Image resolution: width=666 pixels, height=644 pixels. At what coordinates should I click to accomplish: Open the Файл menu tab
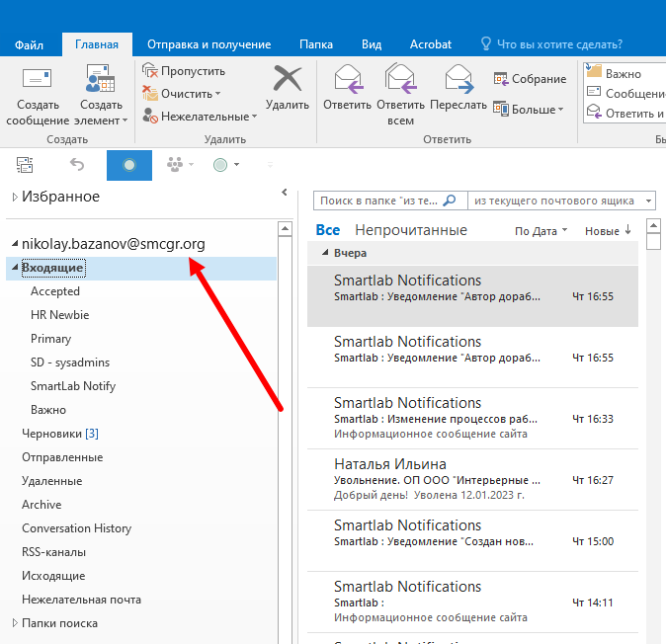pyautogui.click(x=30, y=44)
